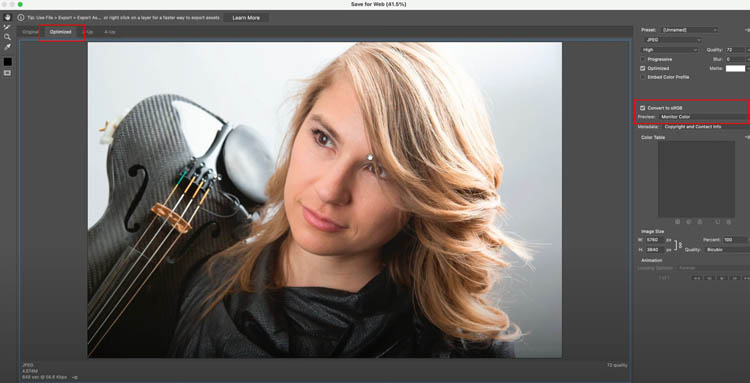The width and height of the screenshot is (750, 383).
Task: Switch to the 2-Up tab
Action: (89, 32)
